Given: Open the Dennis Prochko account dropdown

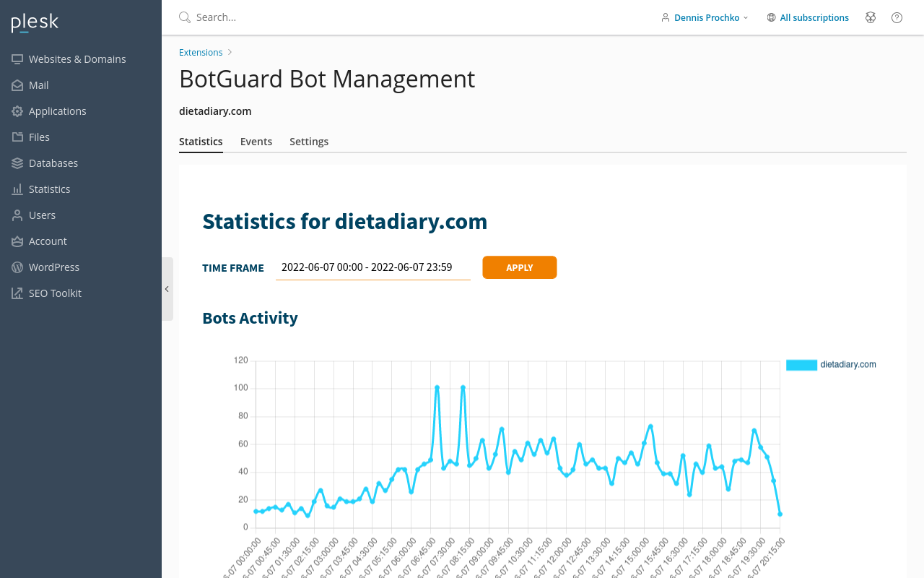Looking at the screenshot, I should 705,17.
